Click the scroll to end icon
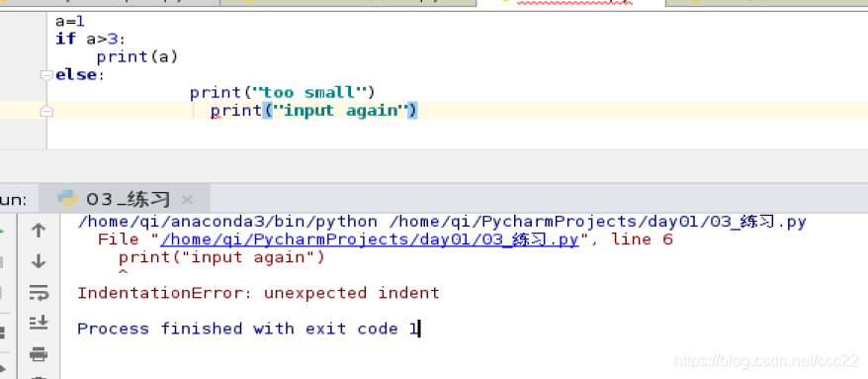Viewport: 868px width, 379px height. click(x=39, y=322)
